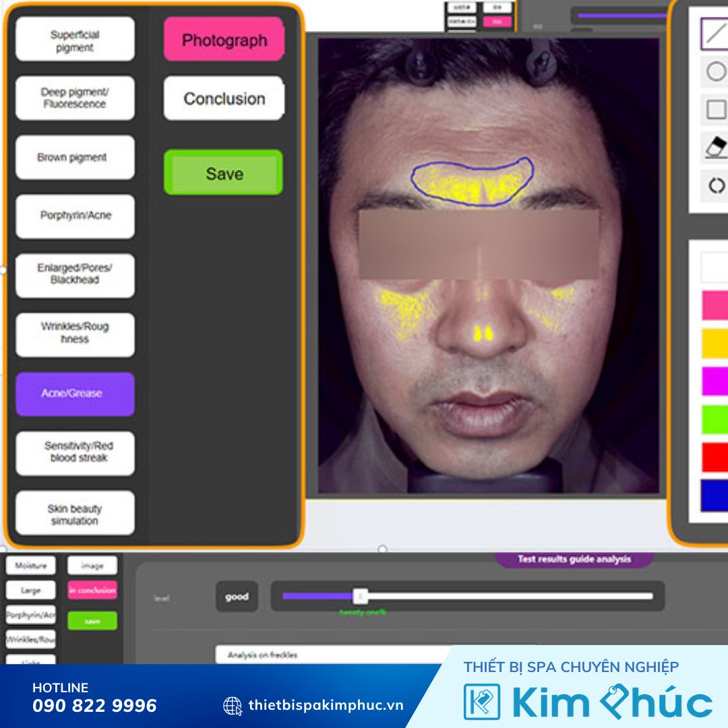Click the large green Save button

click(224, 173)
